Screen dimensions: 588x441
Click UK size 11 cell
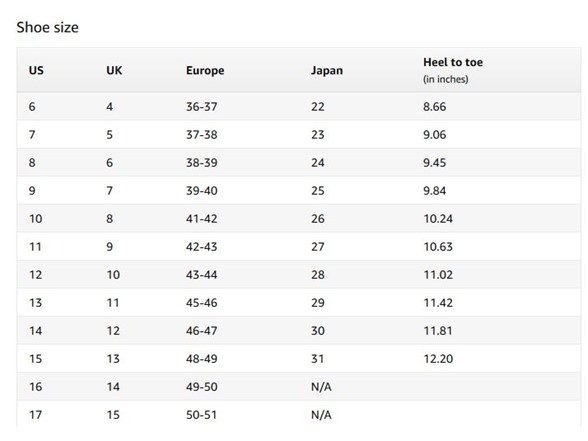click(x=113, y=303)
